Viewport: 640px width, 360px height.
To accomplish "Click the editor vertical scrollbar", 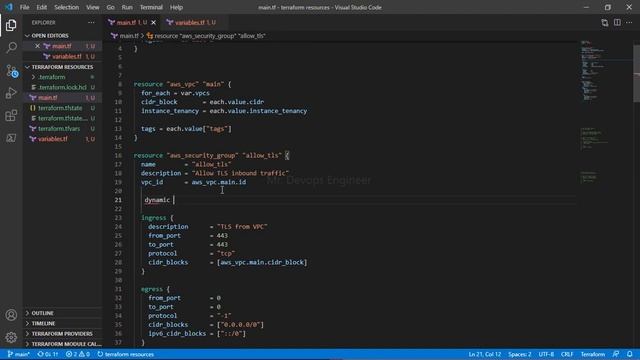I will coord(636,73).
